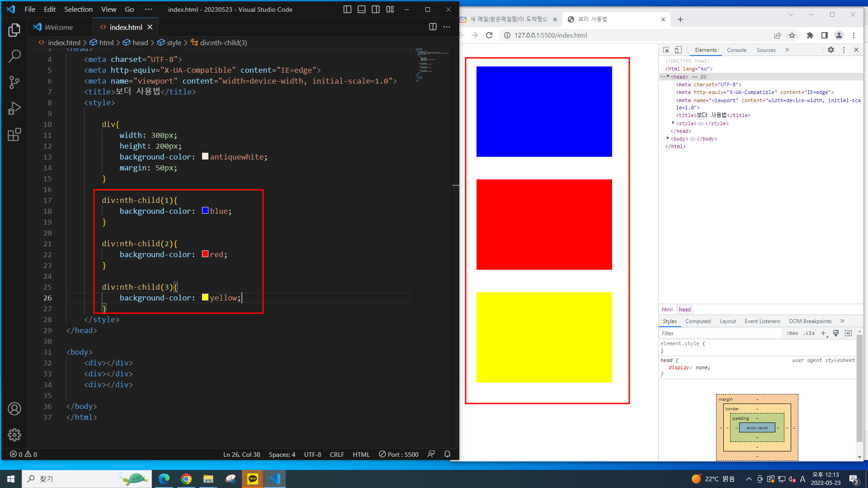Open DevTools settings gear
The image size is (868, 488).
831,50
